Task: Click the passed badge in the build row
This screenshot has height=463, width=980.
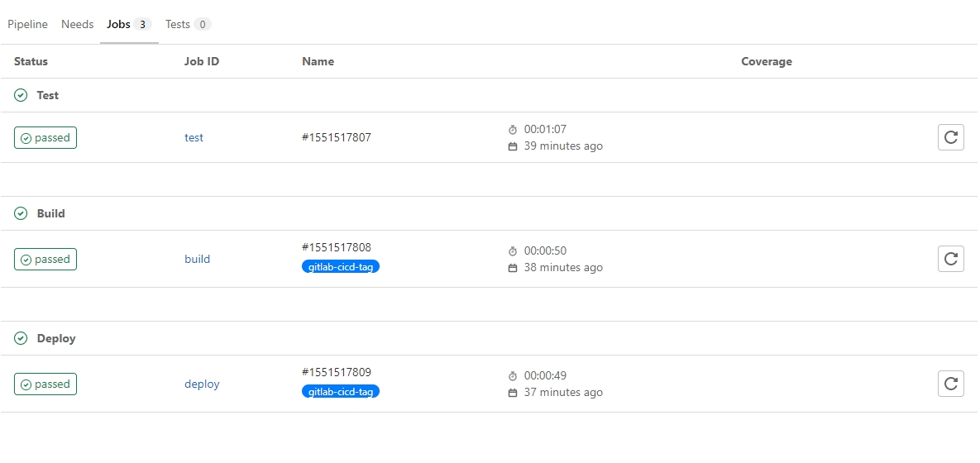Action: point(45,259)
